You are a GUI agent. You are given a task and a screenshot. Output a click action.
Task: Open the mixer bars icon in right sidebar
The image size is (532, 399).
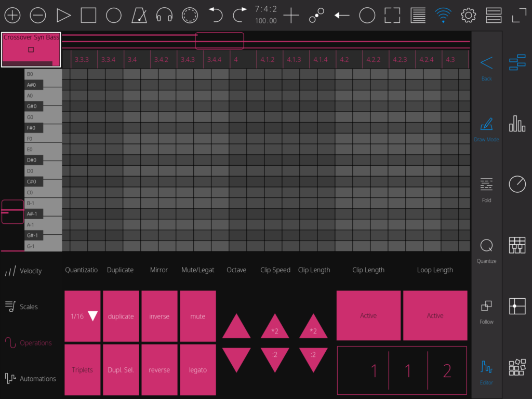pos(517,124)
